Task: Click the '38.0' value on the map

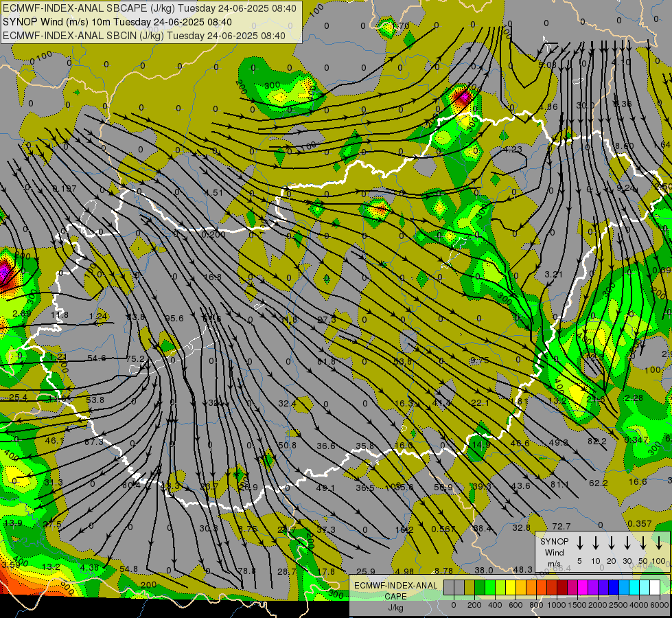Action: 484,571
